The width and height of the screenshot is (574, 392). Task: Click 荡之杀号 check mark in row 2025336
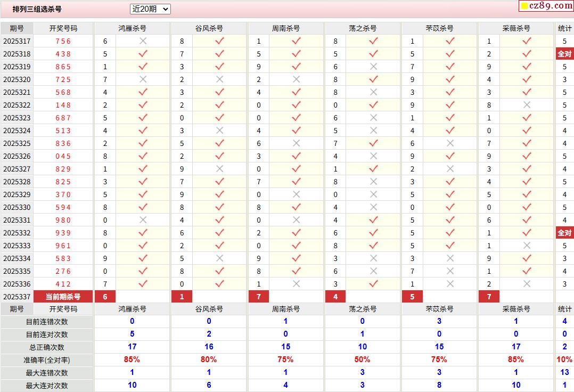pyautogui.click(x=373, y=284)
